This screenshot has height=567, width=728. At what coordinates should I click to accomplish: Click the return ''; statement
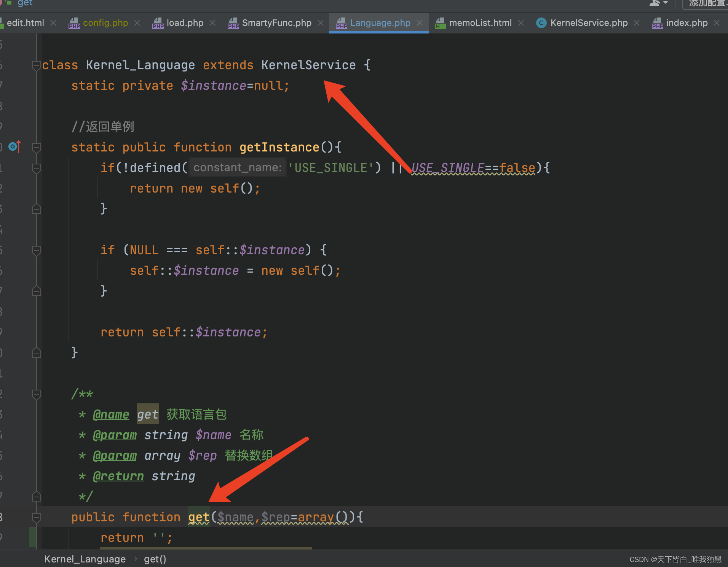pyautogui.click(x=136, y=538)
